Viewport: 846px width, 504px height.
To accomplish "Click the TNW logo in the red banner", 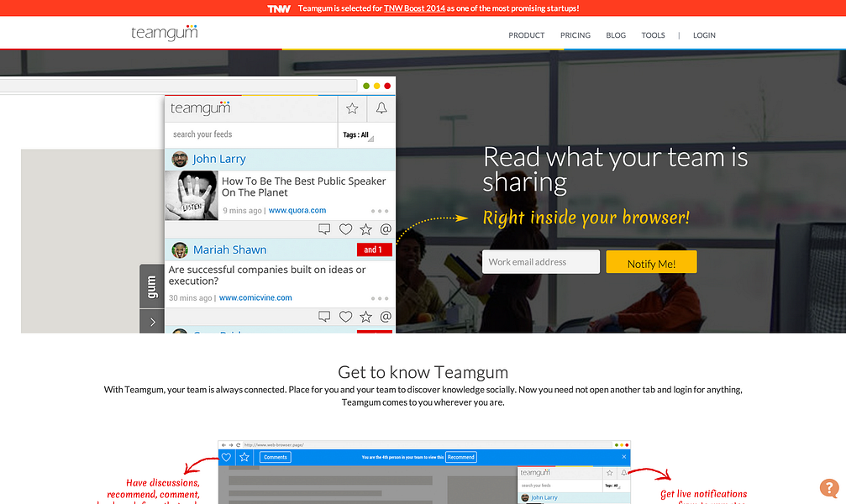I will coord(279,8).
